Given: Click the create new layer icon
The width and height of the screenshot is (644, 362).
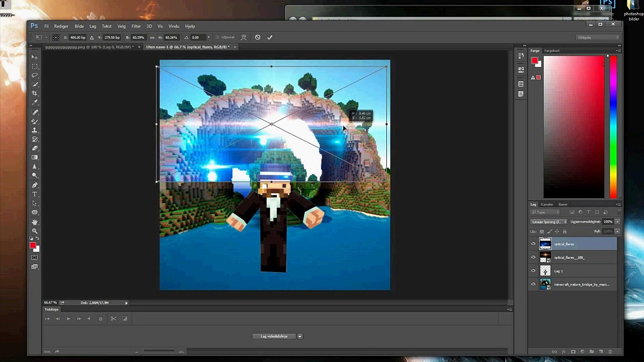Looking at the screenshot, I should [x=601, y=351].
